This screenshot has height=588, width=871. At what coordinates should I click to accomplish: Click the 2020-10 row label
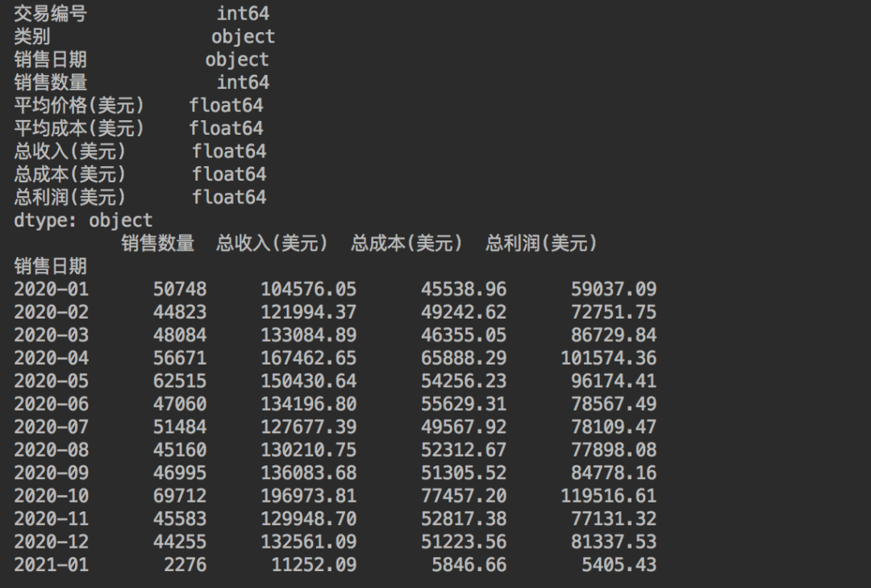(51, 496)
